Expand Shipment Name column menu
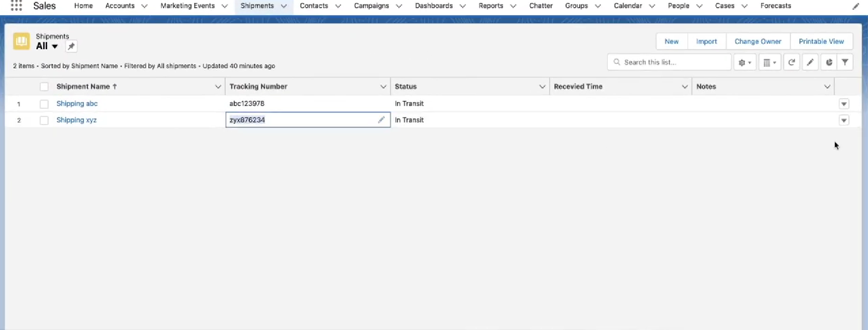The image size is (868, 330). pyautogui.click(x=218, y=86)
